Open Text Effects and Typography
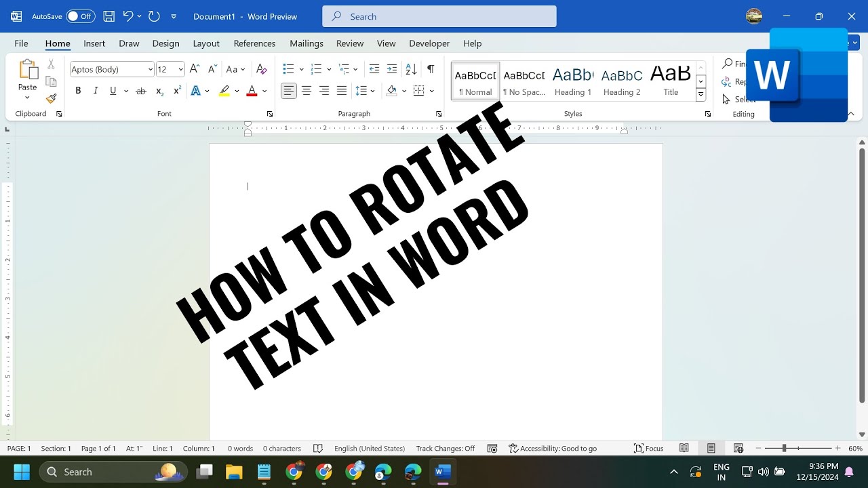This screenshot has height=488, width=868. (196, 91)
